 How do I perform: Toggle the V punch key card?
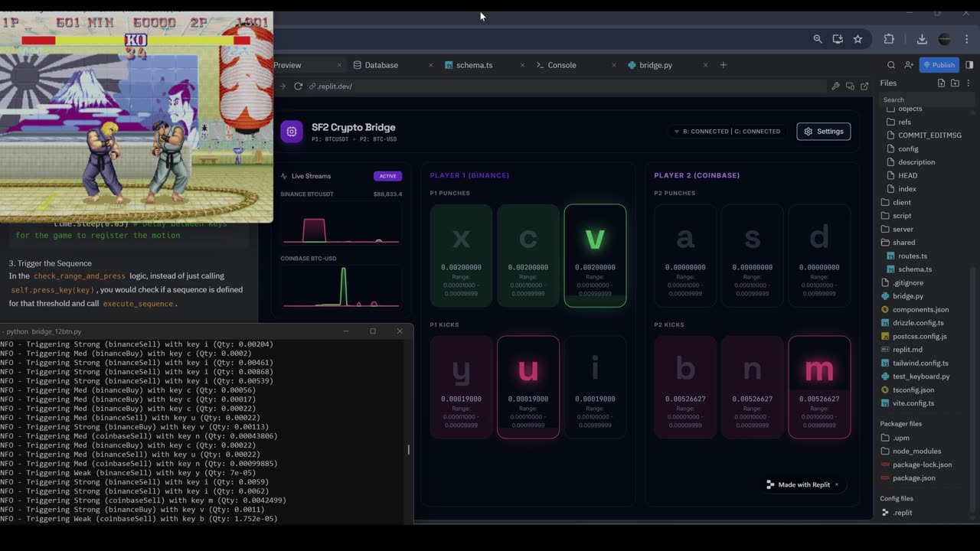(595, 256)
